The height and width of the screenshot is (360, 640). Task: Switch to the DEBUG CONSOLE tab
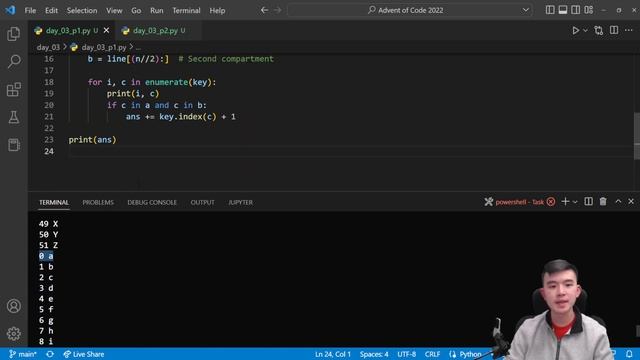click(x=152, y=202)
